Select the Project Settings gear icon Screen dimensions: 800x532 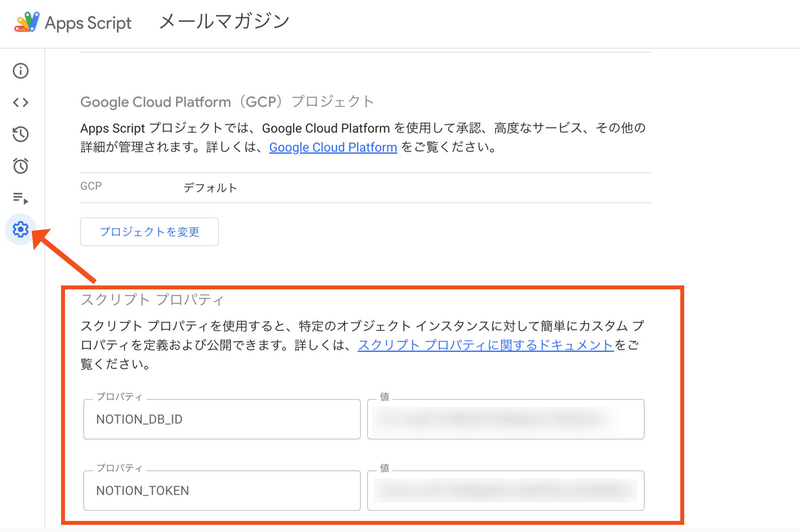[x=20, y=230]
